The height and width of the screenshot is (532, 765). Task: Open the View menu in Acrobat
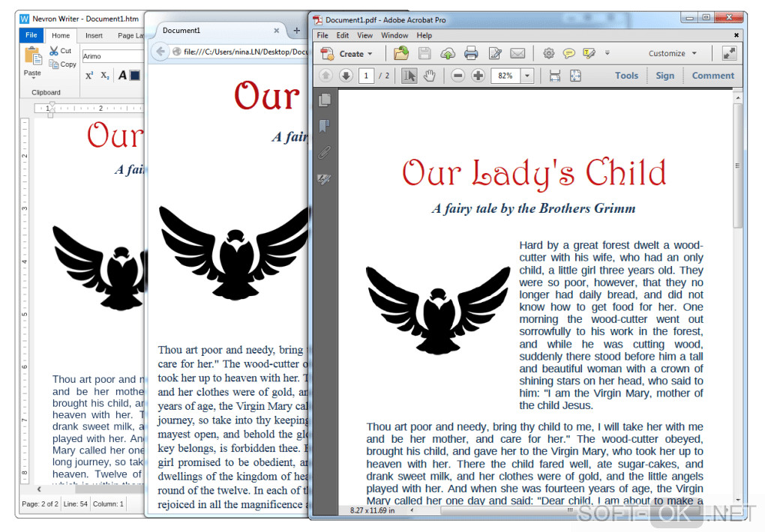coord(364,35)
